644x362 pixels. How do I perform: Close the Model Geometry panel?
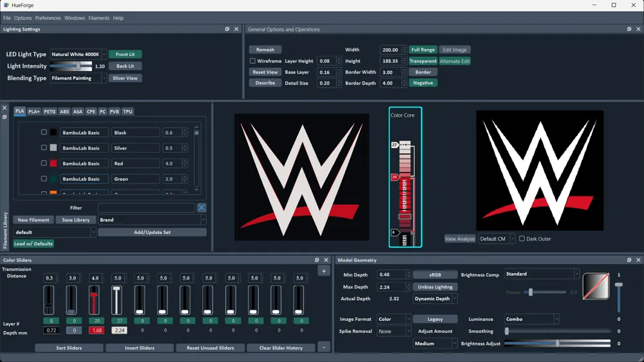(x=638, y=260)
